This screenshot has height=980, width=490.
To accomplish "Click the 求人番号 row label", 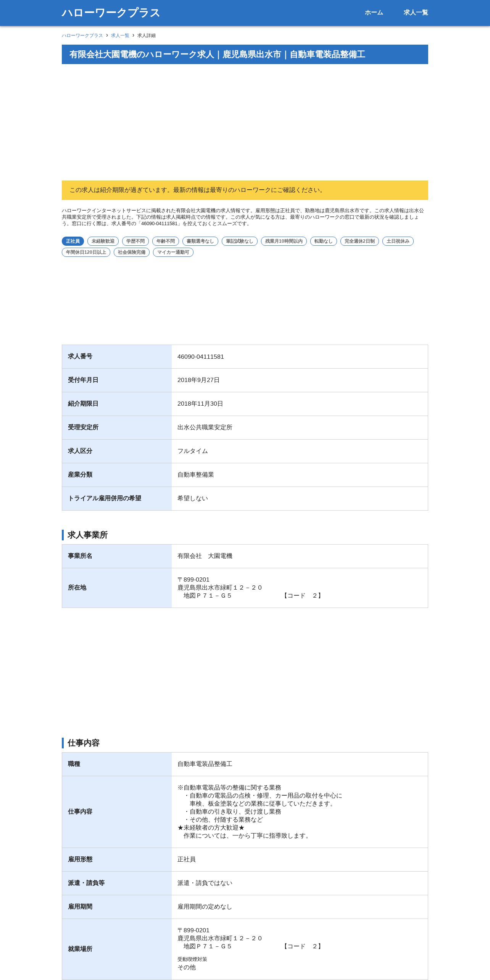I will click(80, 356).
